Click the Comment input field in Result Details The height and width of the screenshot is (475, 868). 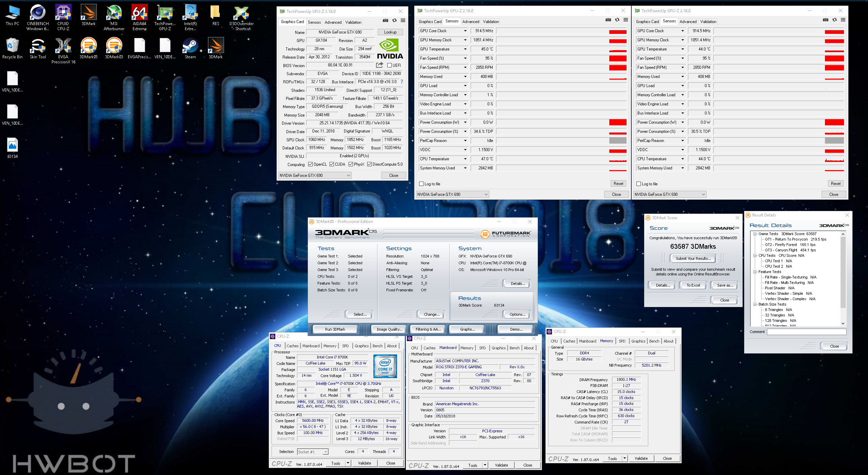[x=807, y=332]
